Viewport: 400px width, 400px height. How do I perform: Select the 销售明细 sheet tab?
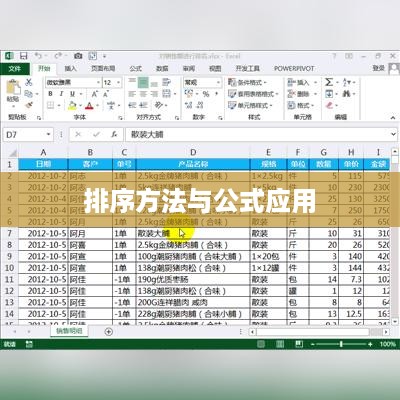coord(69,331)
